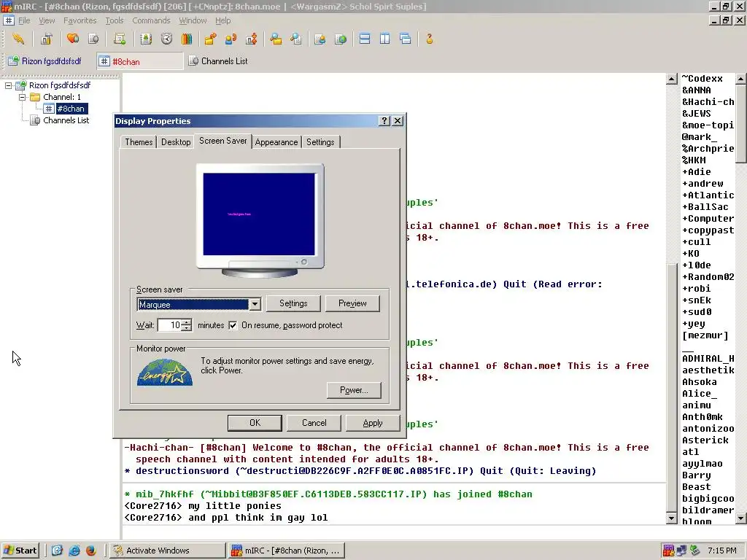Click the mIRC icon in system tray
Viewport: 747px width, 560px height.
pyautogui.click(x=668, y=551)
